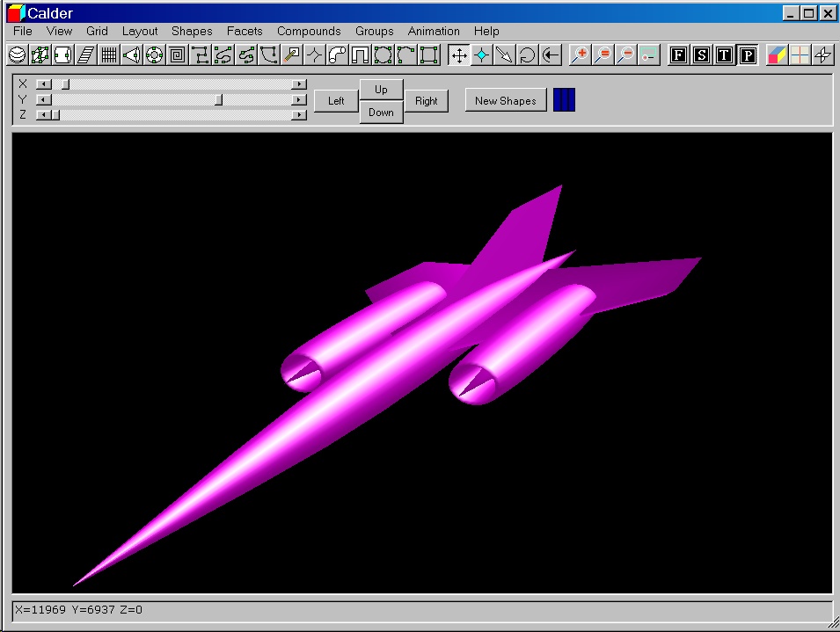Click the Y axis slider thumb
This screenshot has height=632, width=840.
[219, 99]
